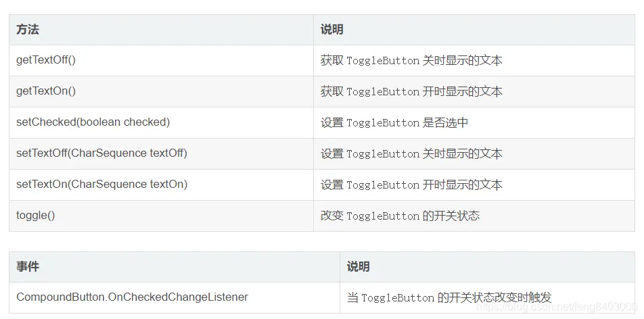Click the 方法 column header
Image resolution: width=644 pixels, height=319 pixels.
[x=28, y=30]
